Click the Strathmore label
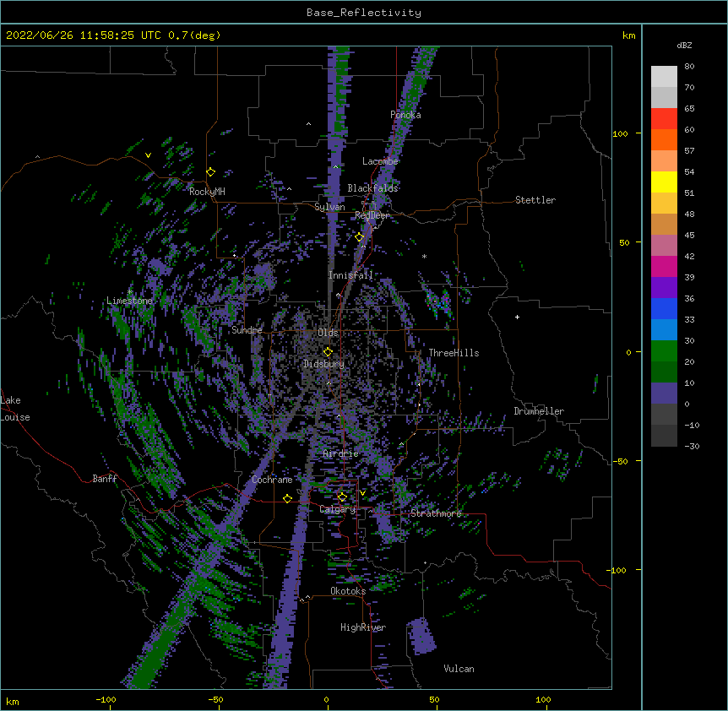 (x=436, y=513)
